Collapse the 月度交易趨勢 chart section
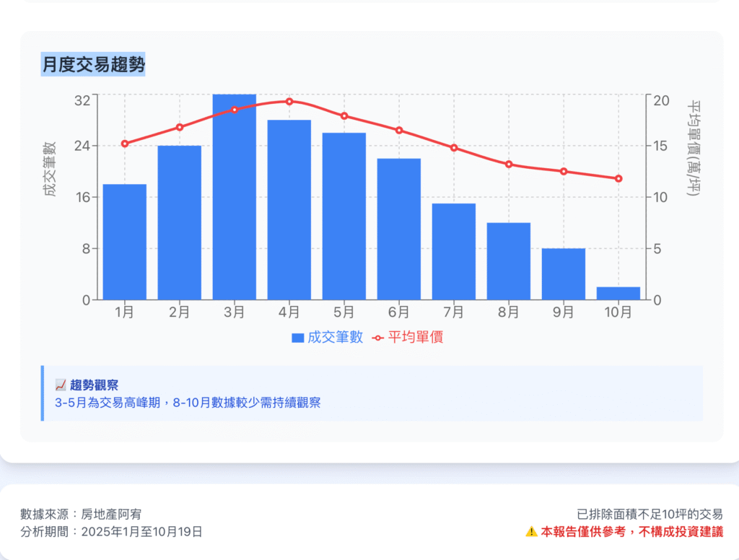The width and height of the screenshot is (739, 560). pyautogui.click(x=94, y=63)
